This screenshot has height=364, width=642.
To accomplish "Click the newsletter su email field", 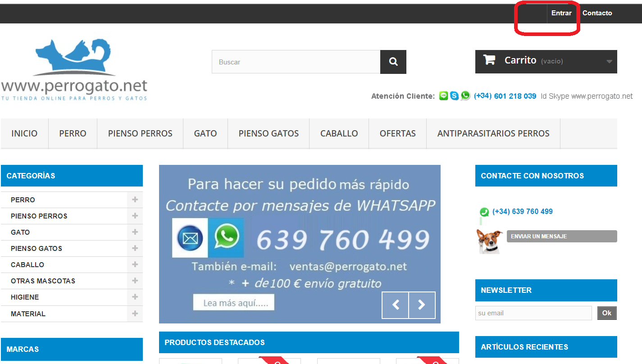I will [x=533, y=313].
